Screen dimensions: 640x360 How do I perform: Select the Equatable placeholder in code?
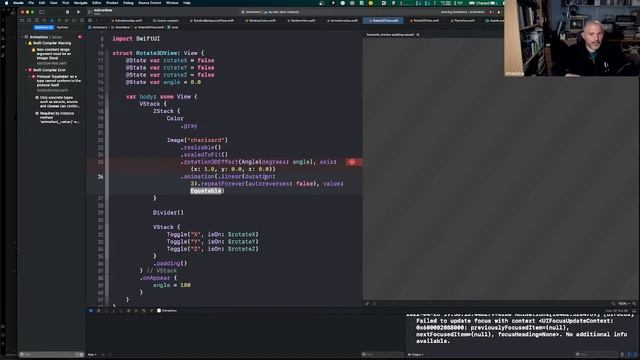[207, 191]
